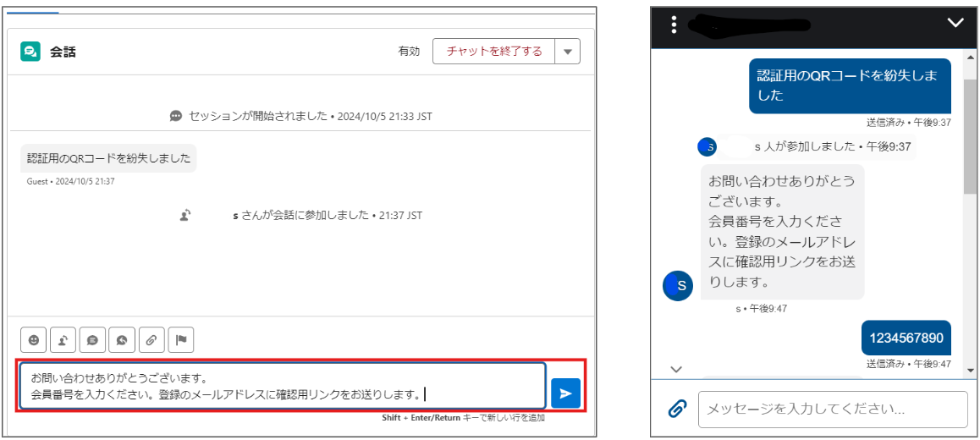Minimize the customer chat with the top chevron
Screen dimensions: 980x440
(955, 23)
